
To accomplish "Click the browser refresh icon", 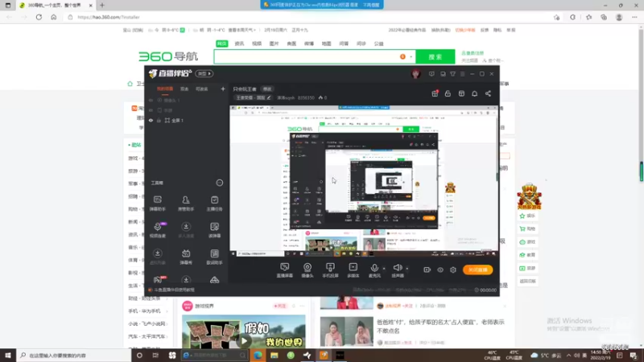I will [39, 17].
